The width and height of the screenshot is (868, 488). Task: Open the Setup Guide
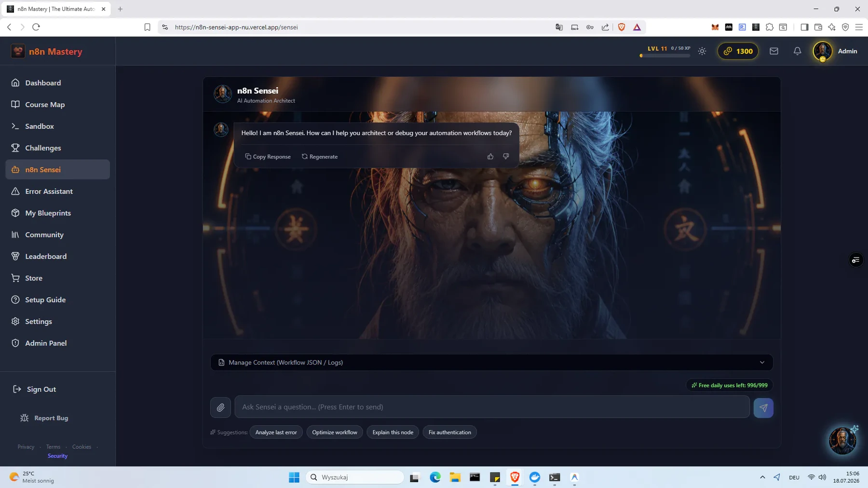pos(58,300)
